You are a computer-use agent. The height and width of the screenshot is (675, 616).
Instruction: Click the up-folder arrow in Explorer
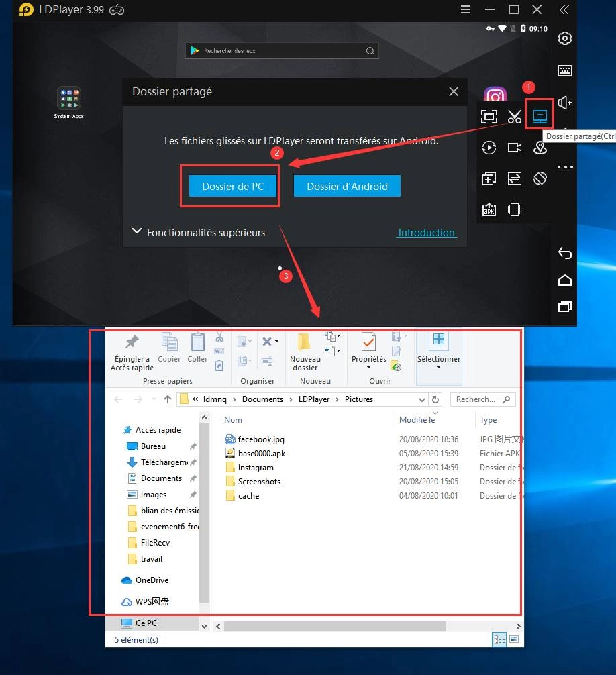pyautogui.click(x=168, y=399)
